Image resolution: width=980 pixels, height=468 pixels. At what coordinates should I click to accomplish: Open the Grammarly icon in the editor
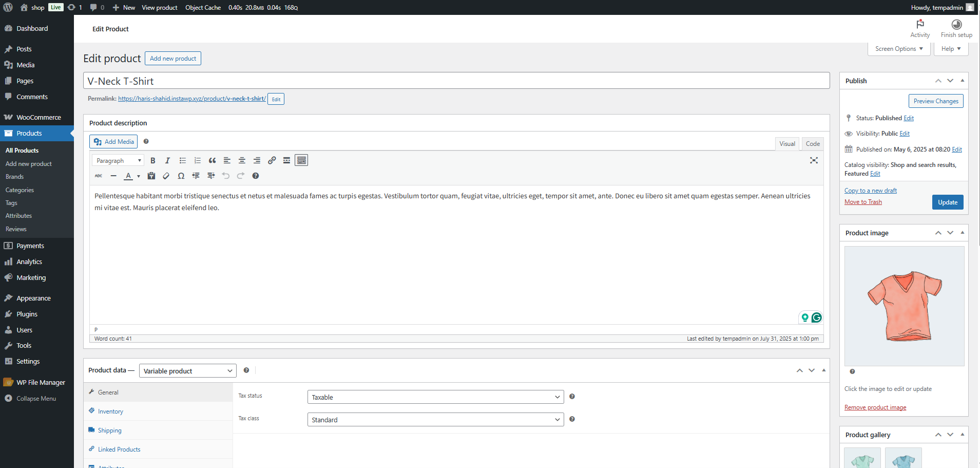click(x=816, y=317)
